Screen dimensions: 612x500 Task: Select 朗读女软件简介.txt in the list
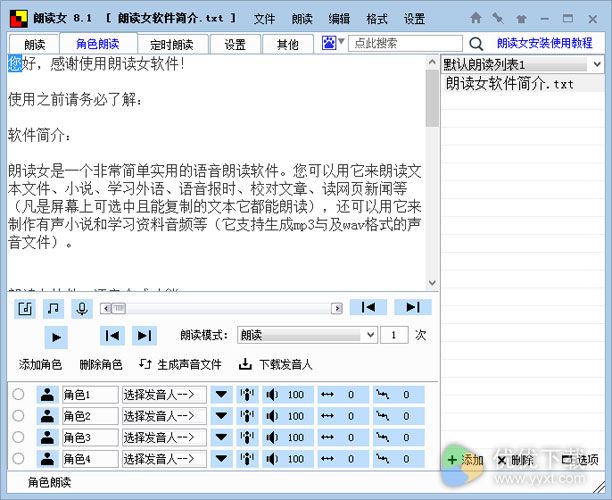click(523, 84)
